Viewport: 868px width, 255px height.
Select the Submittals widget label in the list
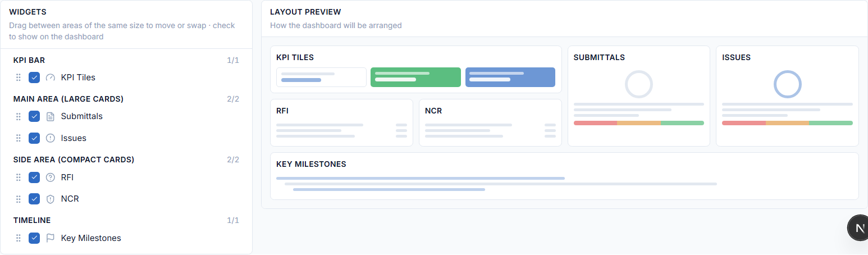(x=82, y=116)
